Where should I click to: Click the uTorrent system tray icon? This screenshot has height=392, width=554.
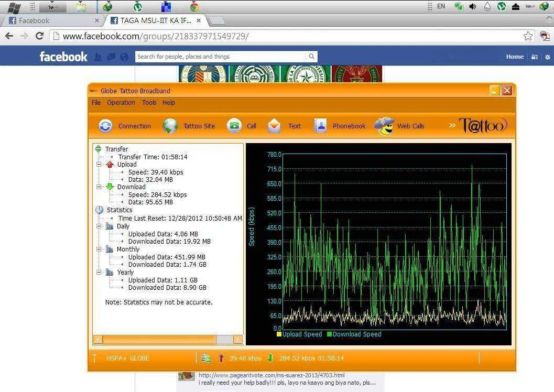click(x=502, y=6)
